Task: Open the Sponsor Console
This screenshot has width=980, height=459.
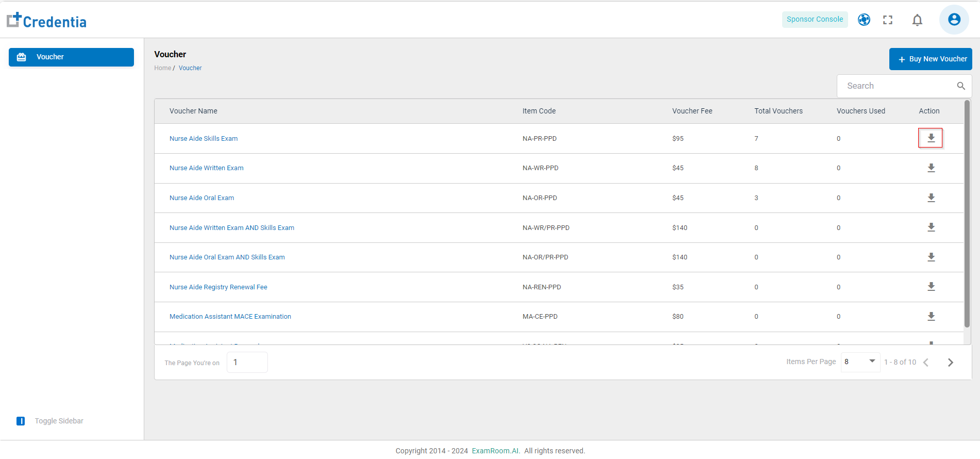Action: 815,20
